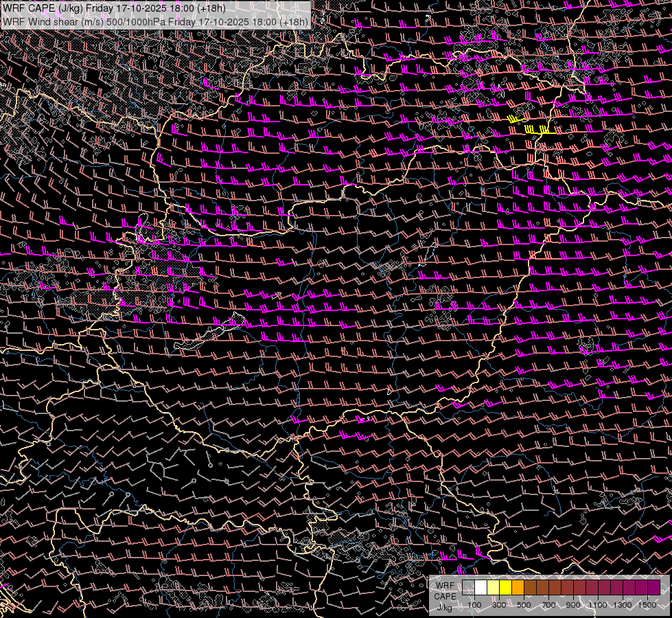
Task: Click the 300 value on the legend scale
Action: pos(499,605)
